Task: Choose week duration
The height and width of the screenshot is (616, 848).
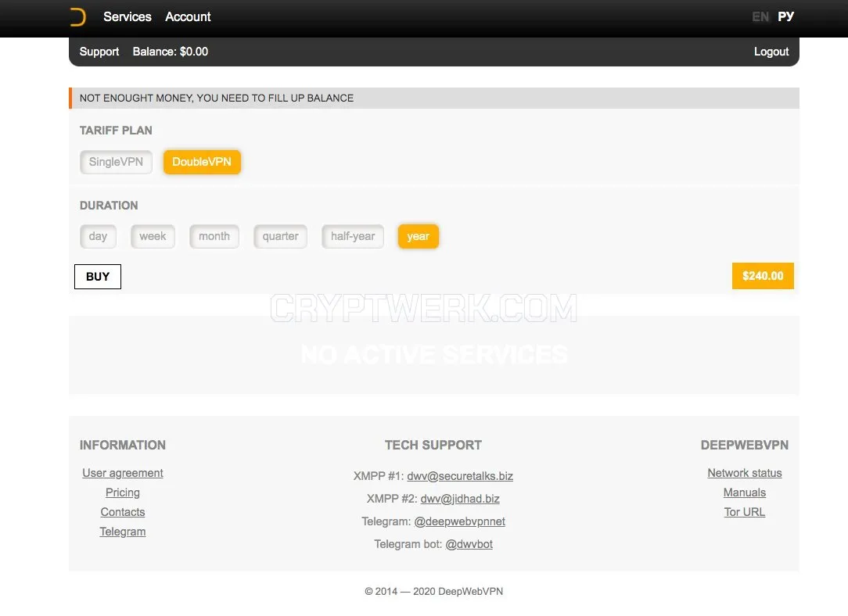Action: coord(153,237)
